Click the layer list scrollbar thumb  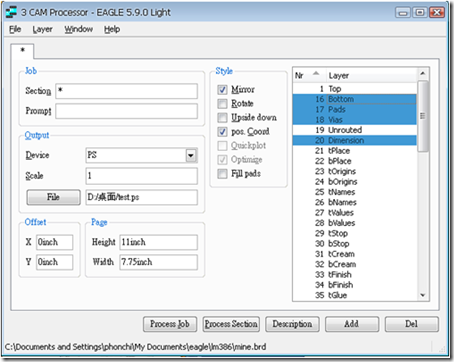(x=423, y=116)
